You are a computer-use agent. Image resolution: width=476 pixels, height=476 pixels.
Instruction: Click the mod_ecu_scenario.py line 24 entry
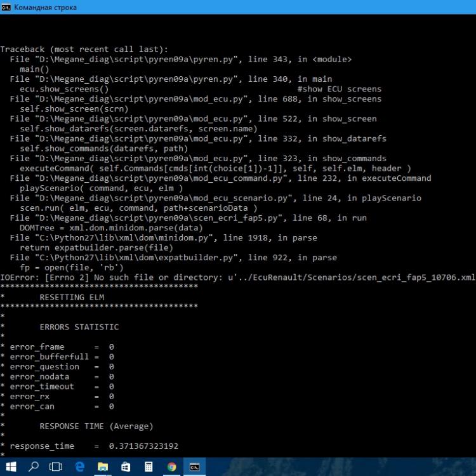point(216,198)
